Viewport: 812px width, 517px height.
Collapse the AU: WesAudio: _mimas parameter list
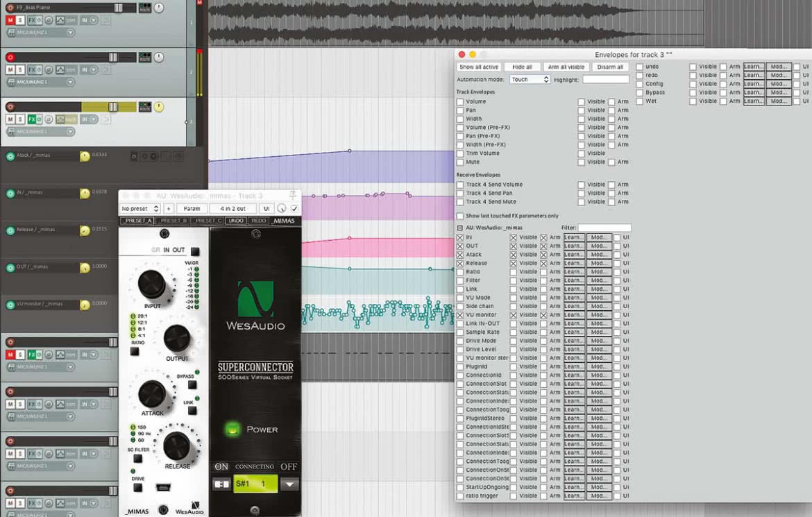[460, 228]
